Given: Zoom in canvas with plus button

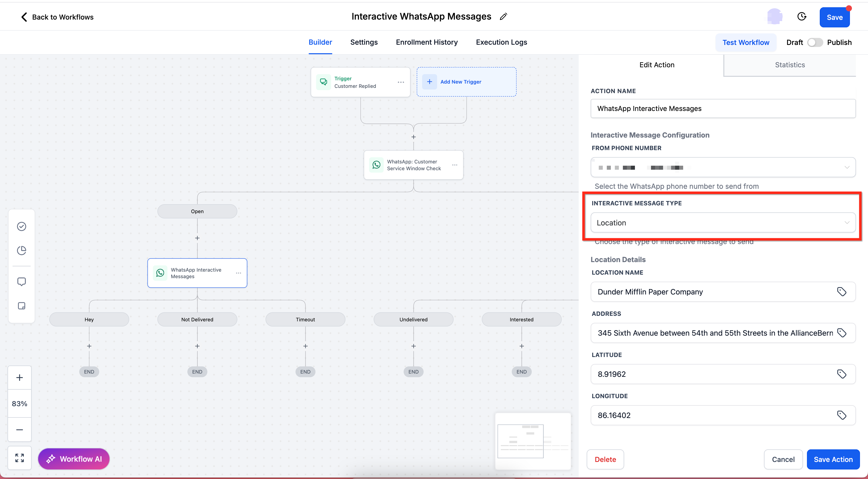Looking at the screenshot, I should [x=20, y=378].
